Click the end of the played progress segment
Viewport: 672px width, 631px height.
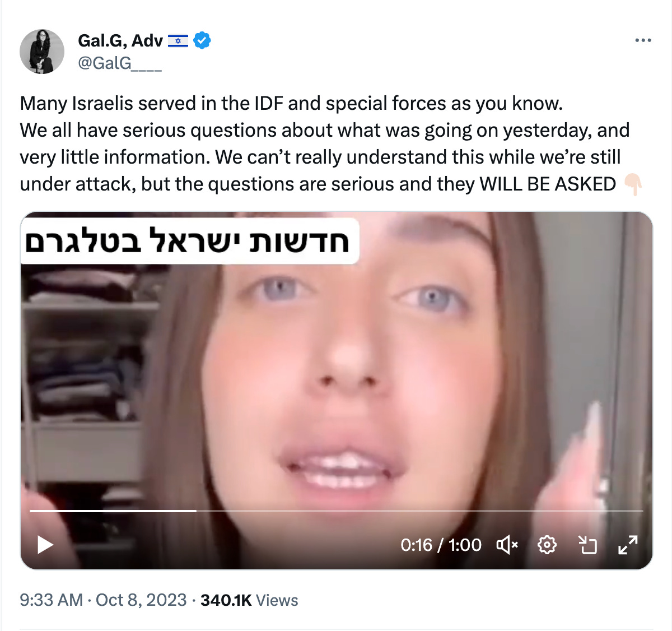[195, 511]
